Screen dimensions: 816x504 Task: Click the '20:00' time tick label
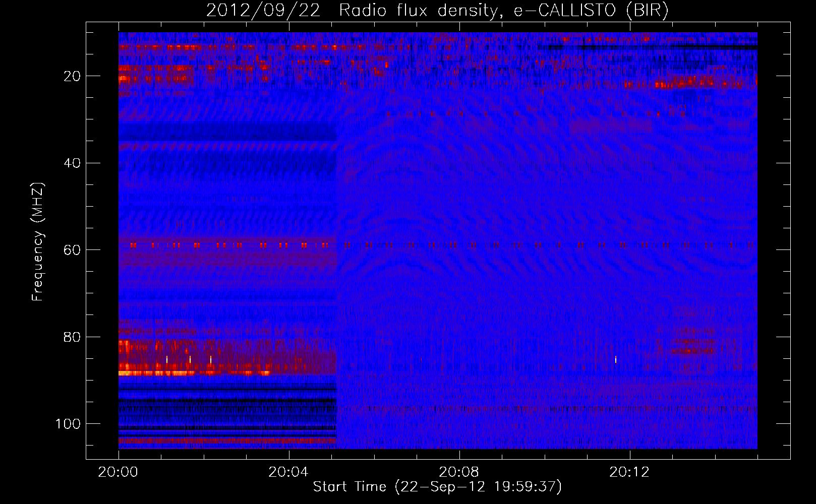[118, 472]
